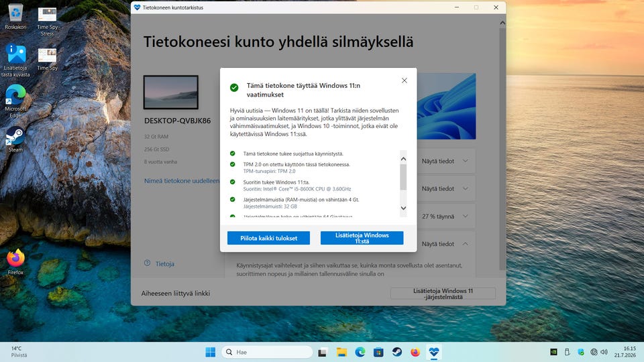
Task: Open Roskakori recycle bin icon
Action: [x=15, y=17]
